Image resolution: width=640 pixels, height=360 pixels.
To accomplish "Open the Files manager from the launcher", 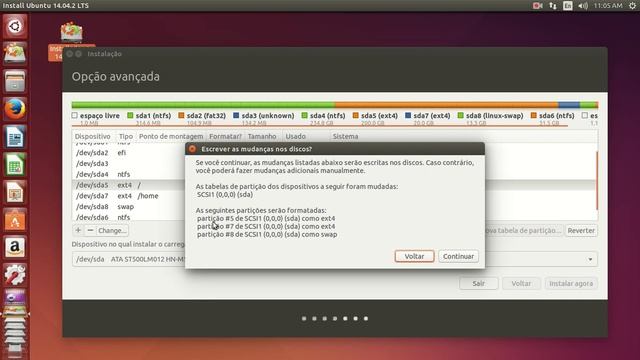I will coord(15,82).
